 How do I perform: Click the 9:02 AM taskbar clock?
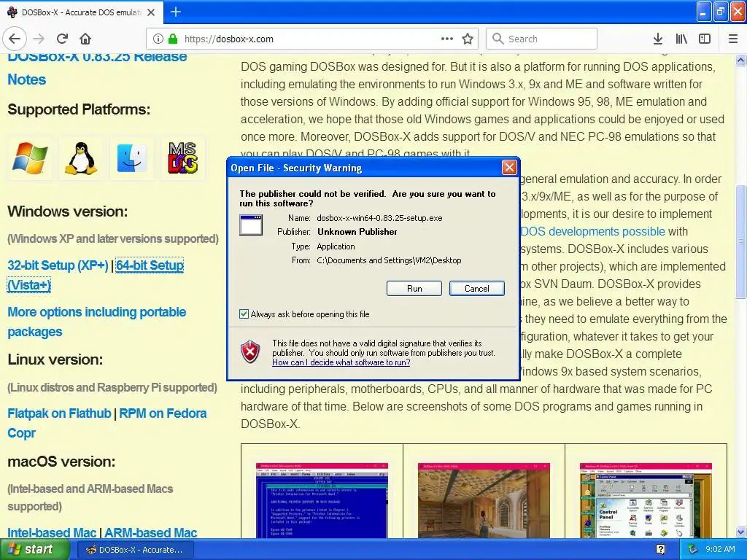coord(720,549)
